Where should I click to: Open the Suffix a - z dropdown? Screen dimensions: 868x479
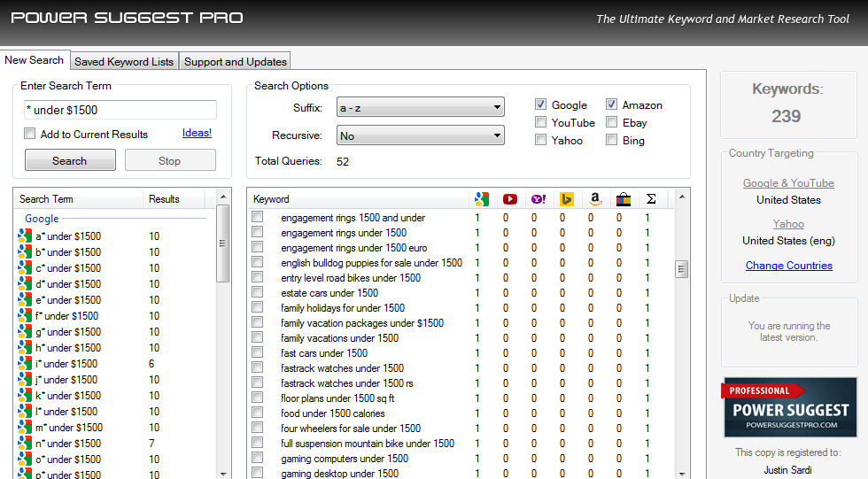click(420, 107)
